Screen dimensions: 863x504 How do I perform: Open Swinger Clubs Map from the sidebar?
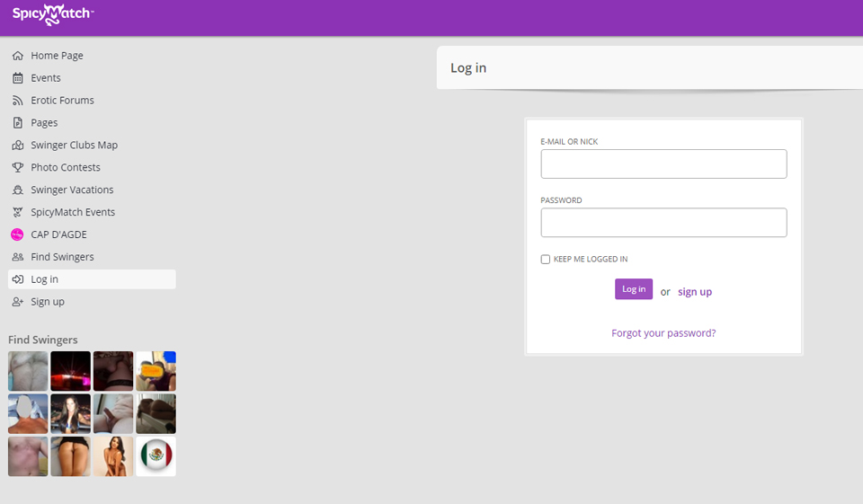[x=74, y=146]
